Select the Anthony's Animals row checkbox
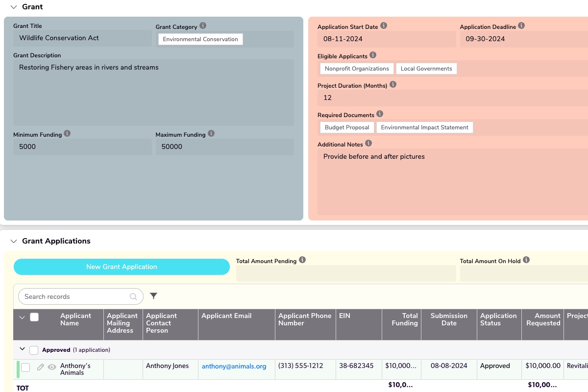 [25, 367]
